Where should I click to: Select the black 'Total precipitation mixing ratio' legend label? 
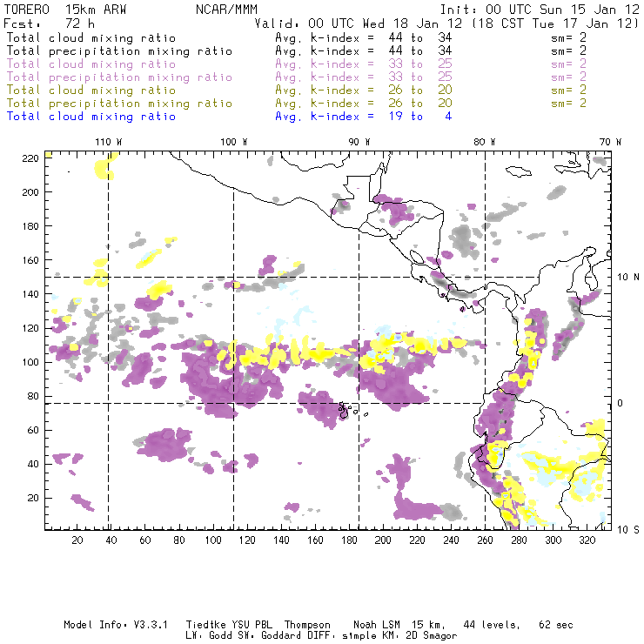click(119, 51)
